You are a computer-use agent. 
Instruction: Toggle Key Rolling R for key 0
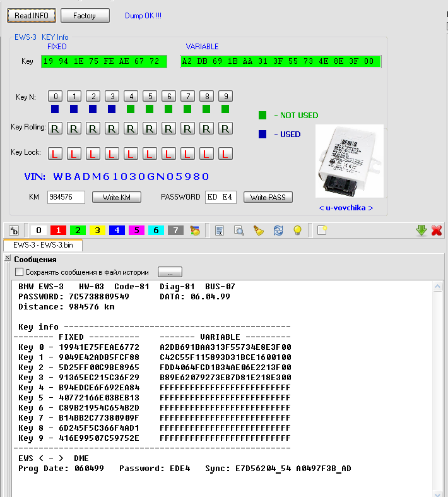[56, 128]
